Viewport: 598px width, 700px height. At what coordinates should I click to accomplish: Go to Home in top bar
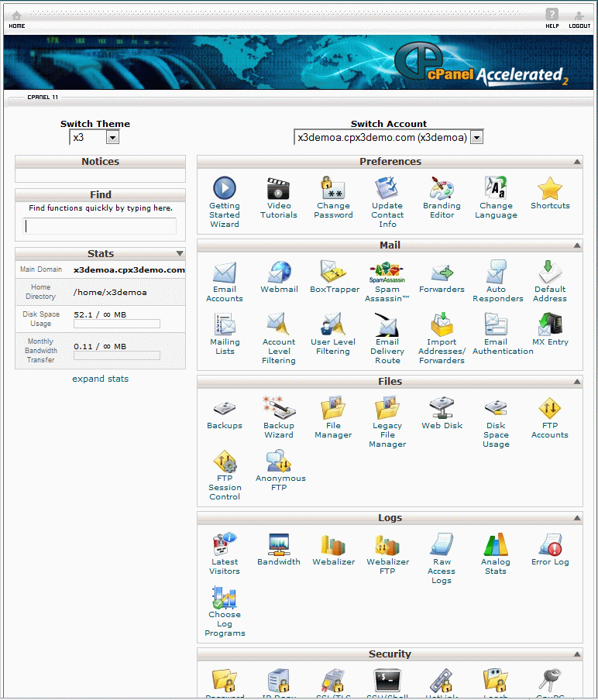16,19
